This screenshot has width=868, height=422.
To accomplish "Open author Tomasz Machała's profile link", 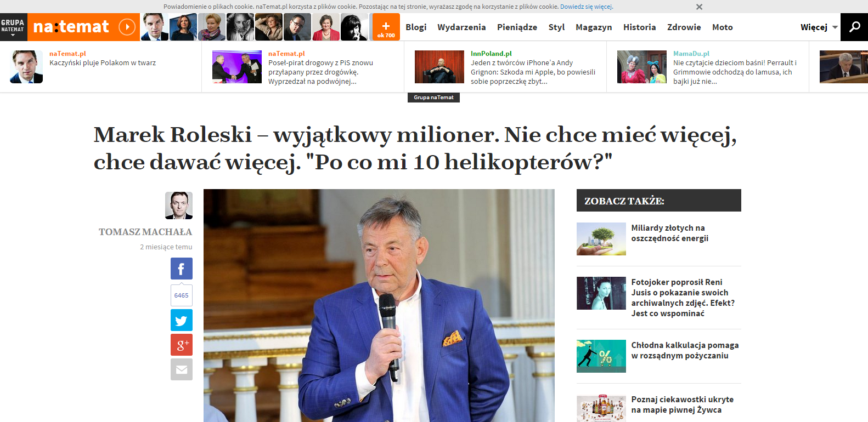I will 145,232.
